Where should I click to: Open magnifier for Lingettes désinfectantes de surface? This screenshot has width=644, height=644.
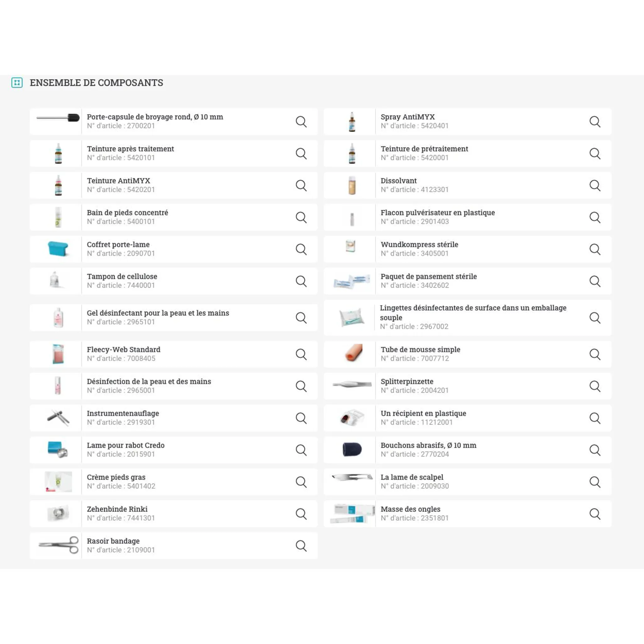(595, 318)
